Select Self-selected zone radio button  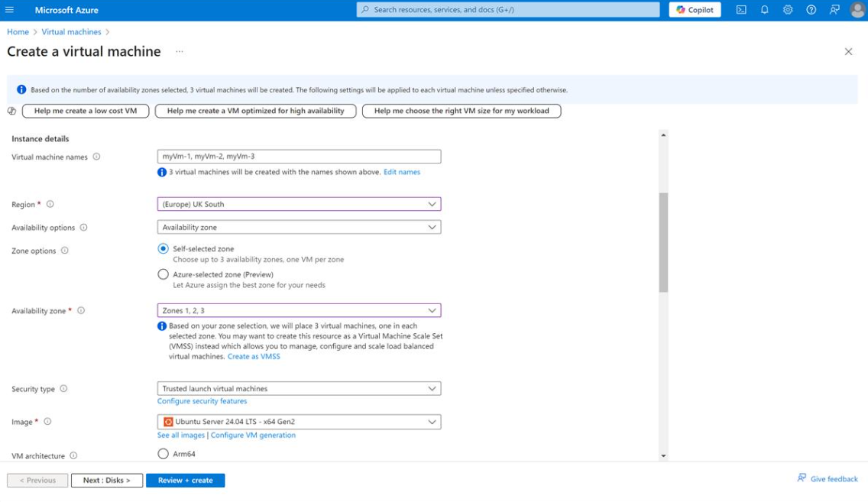pos(163,249)
